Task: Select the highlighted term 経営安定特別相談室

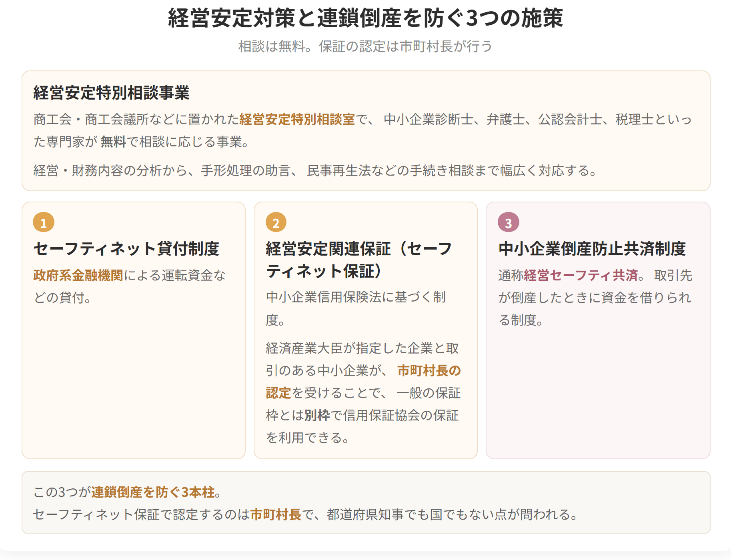Action: click(x=297, y=119)
